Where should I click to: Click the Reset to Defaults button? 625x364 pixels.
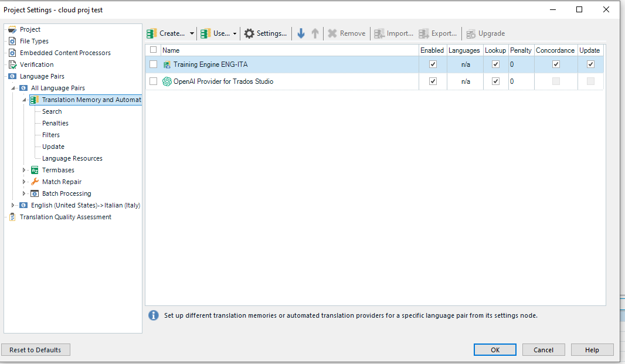click(x=35, y=349)
